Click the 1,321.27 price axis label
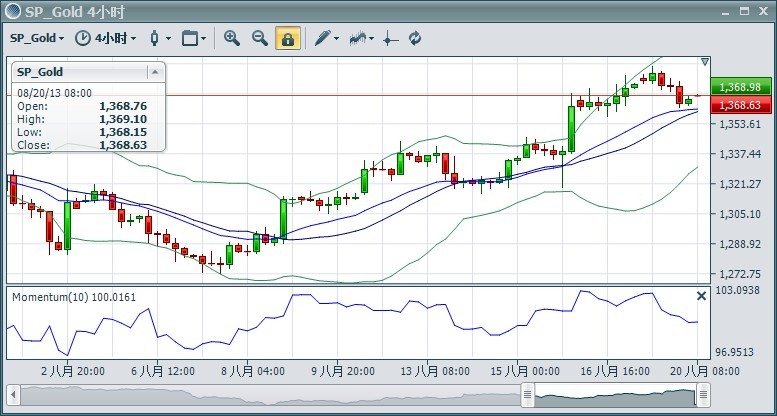 point(740,184)
